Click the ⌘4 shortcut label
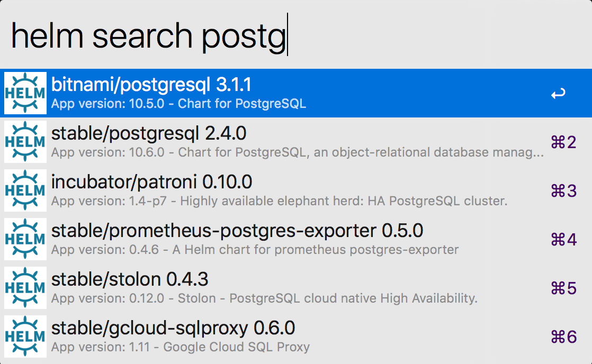The image size is (592, 364). pos(563,240)
